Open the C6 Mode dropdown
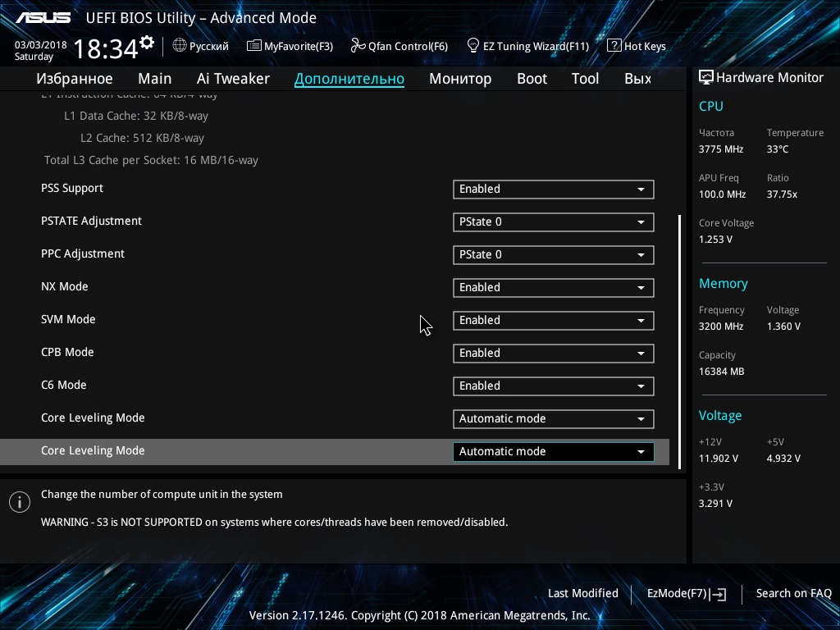 coord(554,386)
